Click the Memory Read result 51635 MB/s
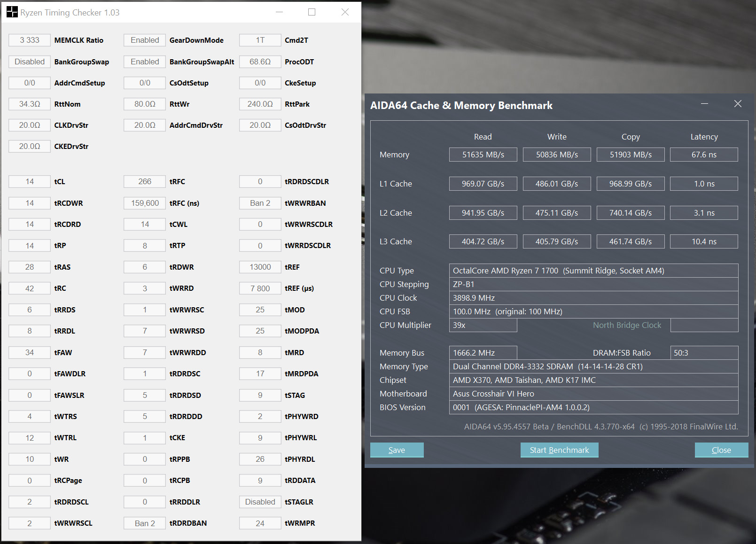Viewport: 756px width, 544px height. click(483, 155)
